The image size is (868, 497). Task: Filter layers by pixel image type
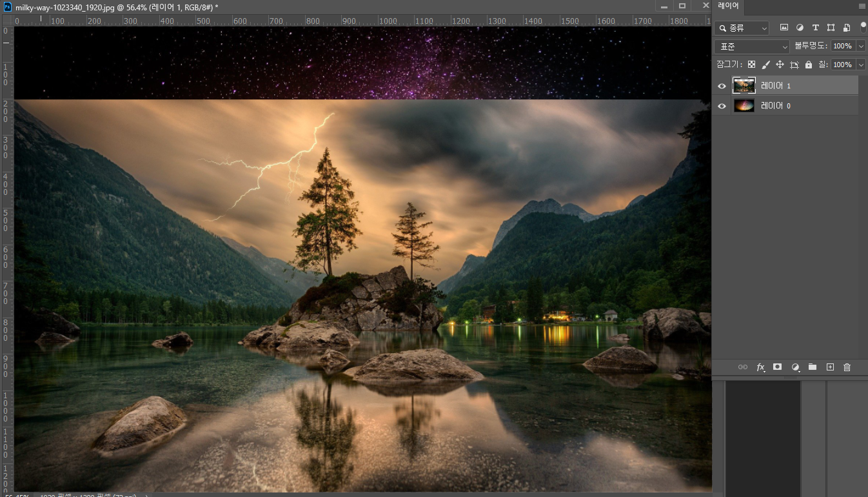pos(784,28)
